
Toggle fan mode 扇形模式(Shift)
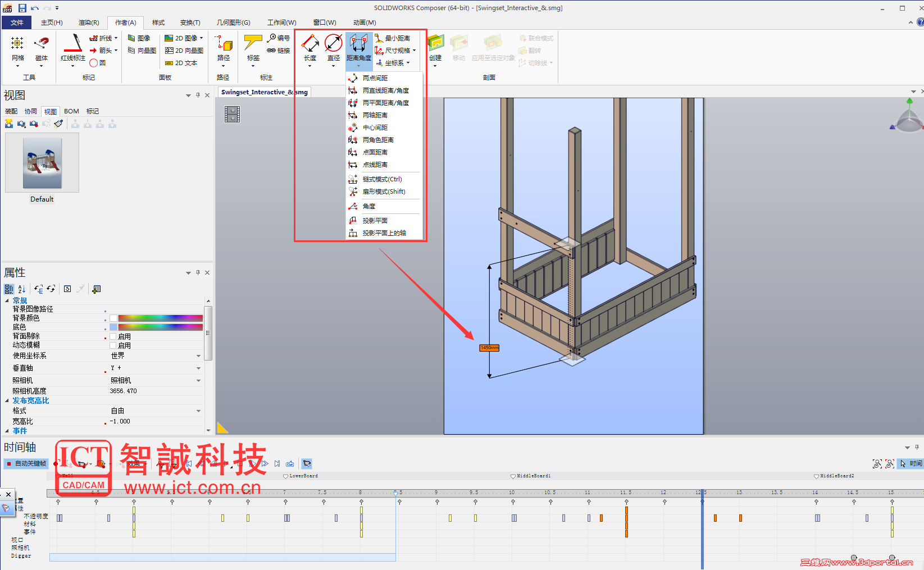click(384, 191)
